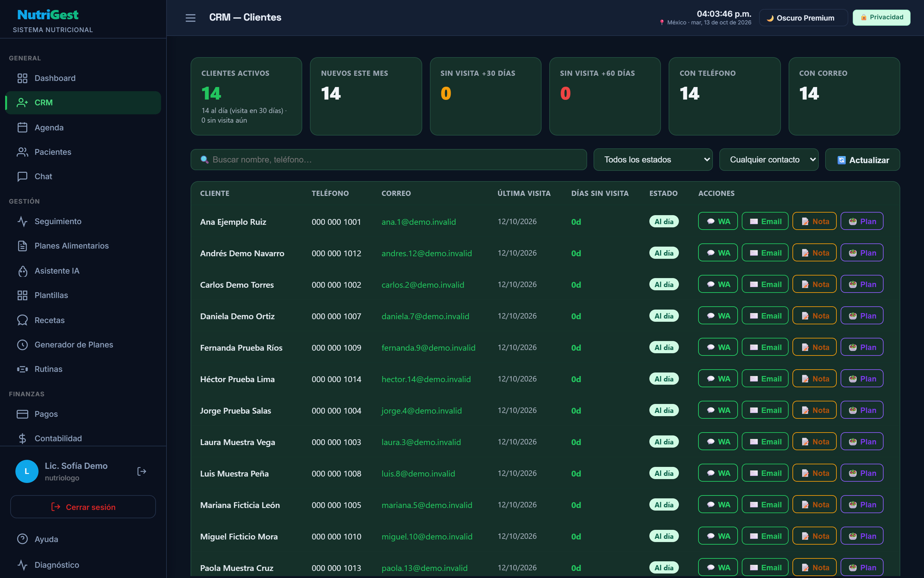The image size is (924, 578).
Task: Click the Ayuda question mark icon
Action: coord(22,539)
